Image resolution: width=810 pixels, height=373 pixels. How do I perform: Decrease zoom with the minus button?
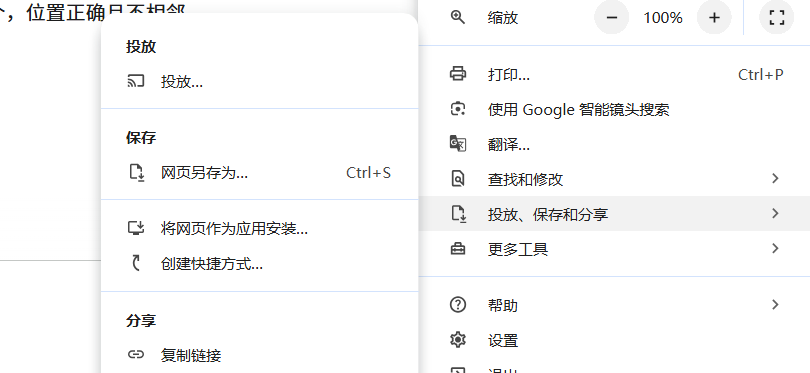point(612,18)
